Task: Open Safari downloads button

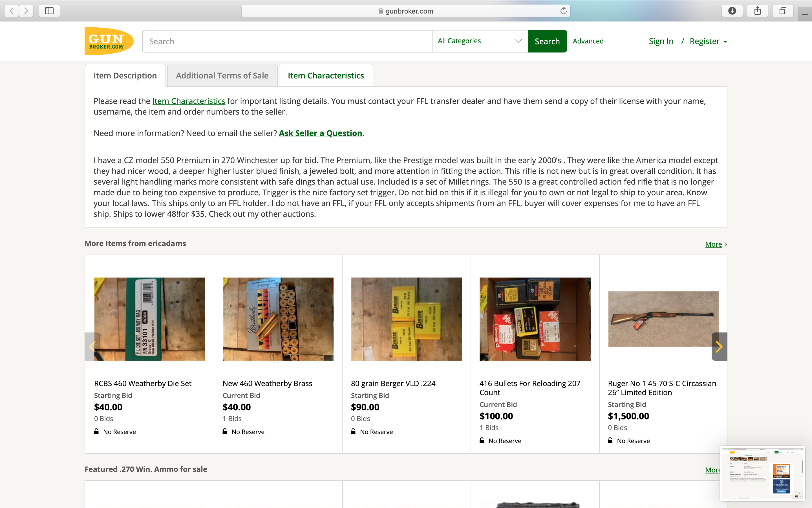Action: pyautogui.click(x=732, y=11)
